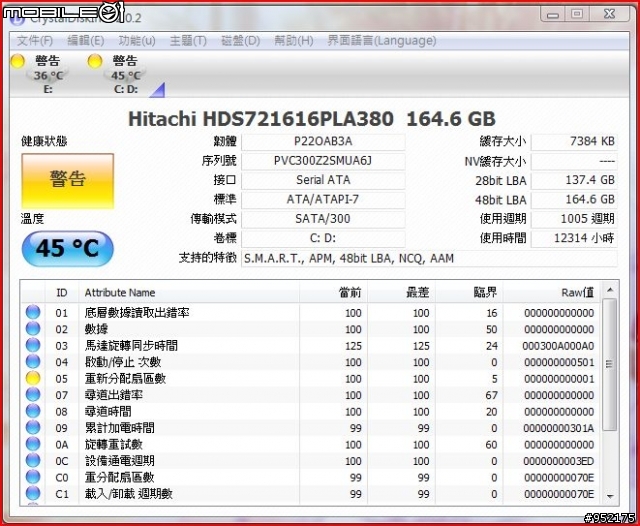The height and width of the screenshot is (526, 640).
Task: Open the 幫助(H) menu
Action: pos(294,41)
